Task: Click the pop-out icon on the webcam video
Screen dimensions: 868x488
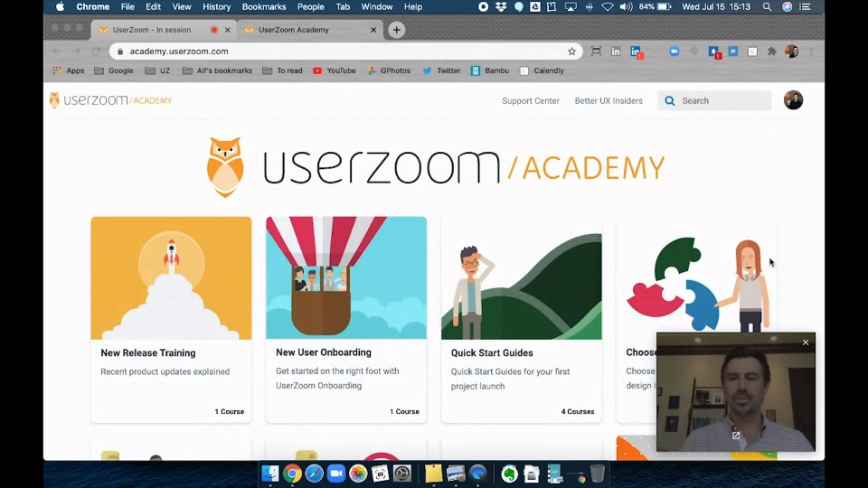Action: pos(736,436)
